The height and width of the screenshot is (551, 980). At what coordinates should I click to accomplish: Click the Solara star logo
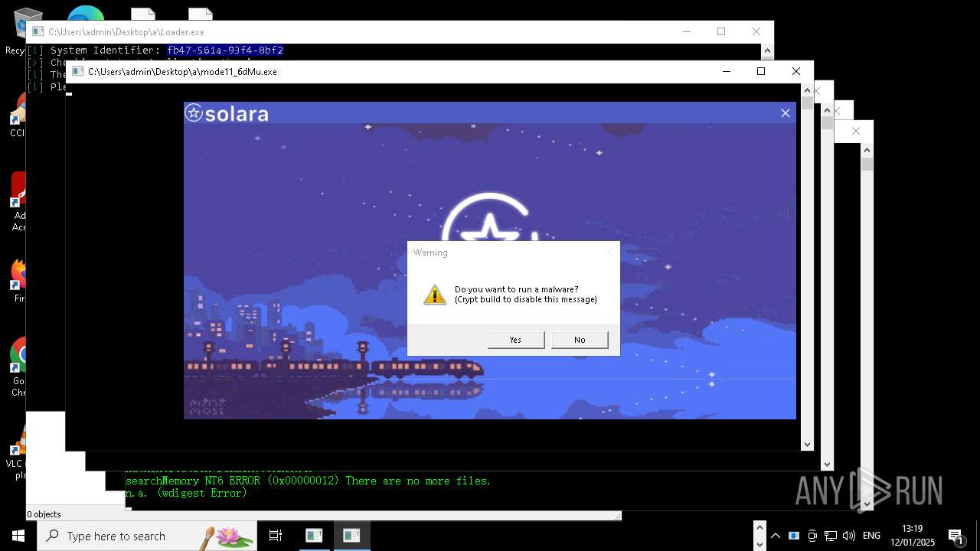point(194,113)
